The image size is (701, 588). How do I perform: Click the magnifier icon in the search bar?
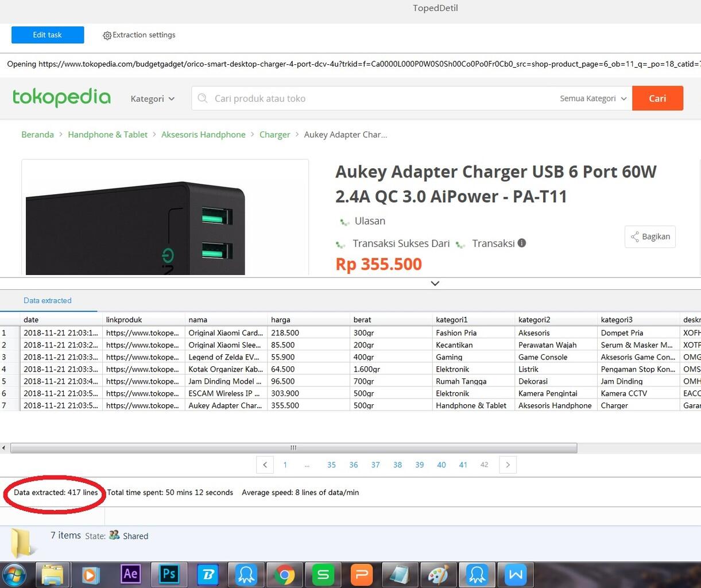pos(202,98)
